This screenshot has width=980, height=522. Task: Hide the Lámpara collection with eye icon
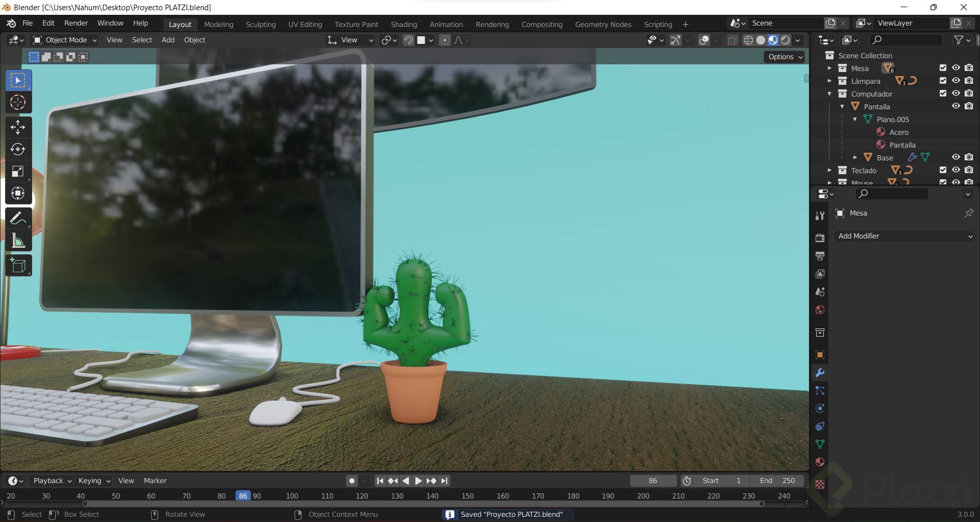pos(955,81)
